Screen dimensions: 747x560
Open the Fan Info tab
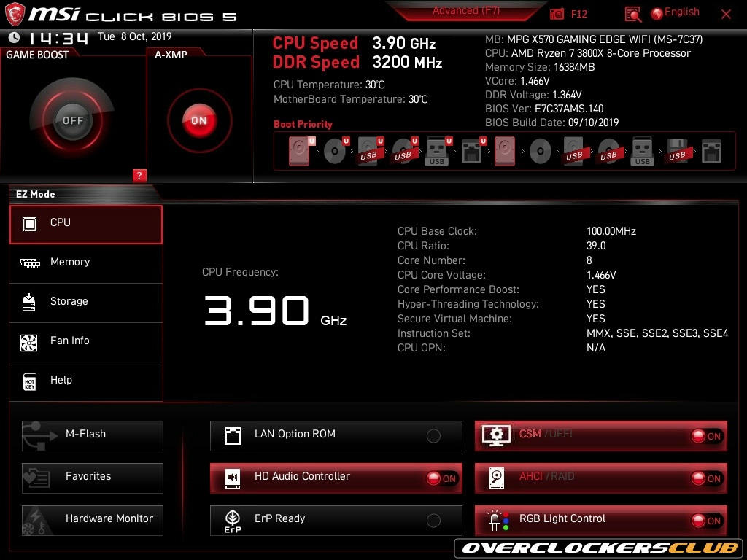(x=86, y=343)
